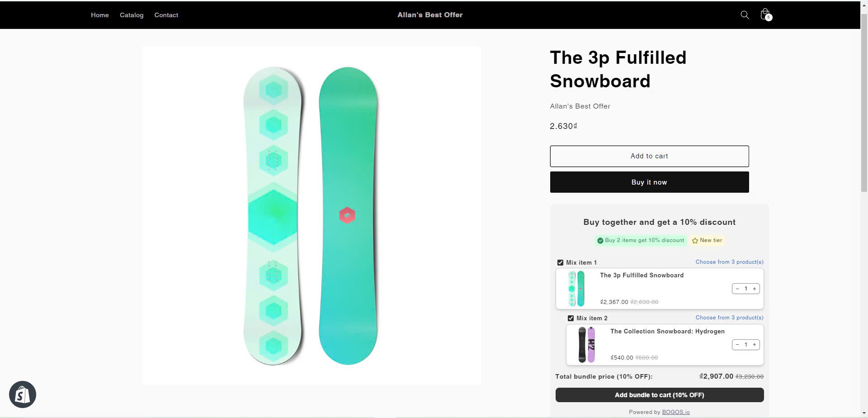Click the Hydrogen snowboard thumbnail in bundle

coord(586,345)
